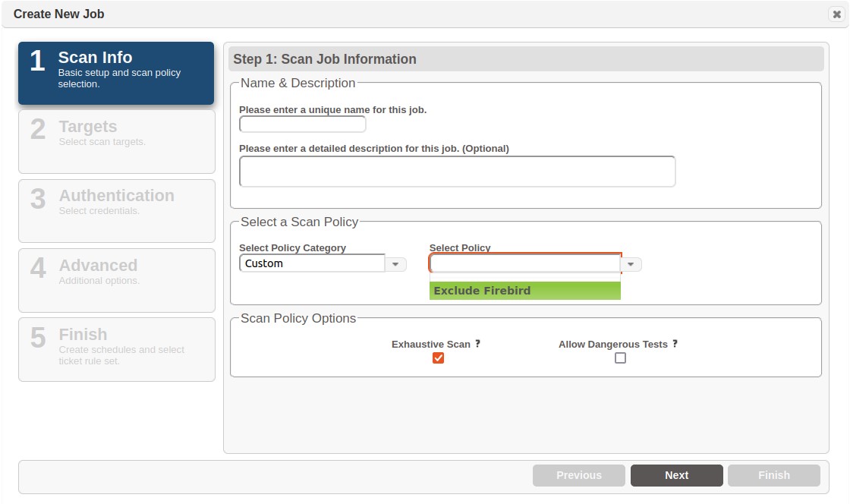The image size is (850, 504).
Task: Click the Exhaustive Scan help question mark
Action: tap(477, 344)
